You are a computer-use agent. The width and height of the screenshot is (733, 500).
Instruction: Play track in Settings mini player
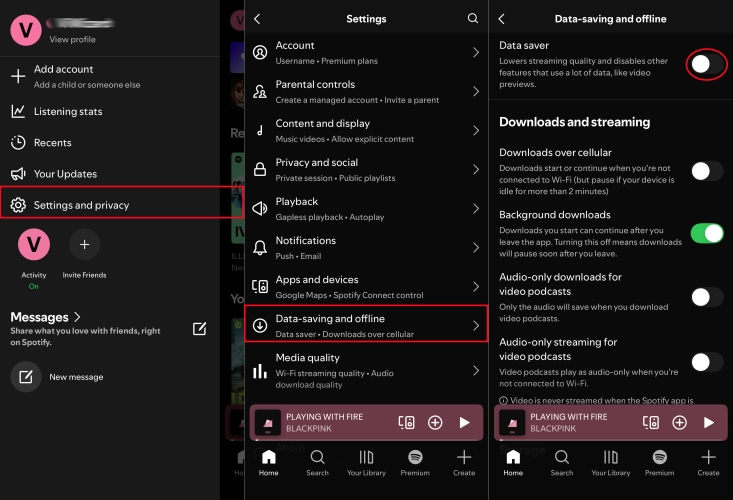pos(464,422)
